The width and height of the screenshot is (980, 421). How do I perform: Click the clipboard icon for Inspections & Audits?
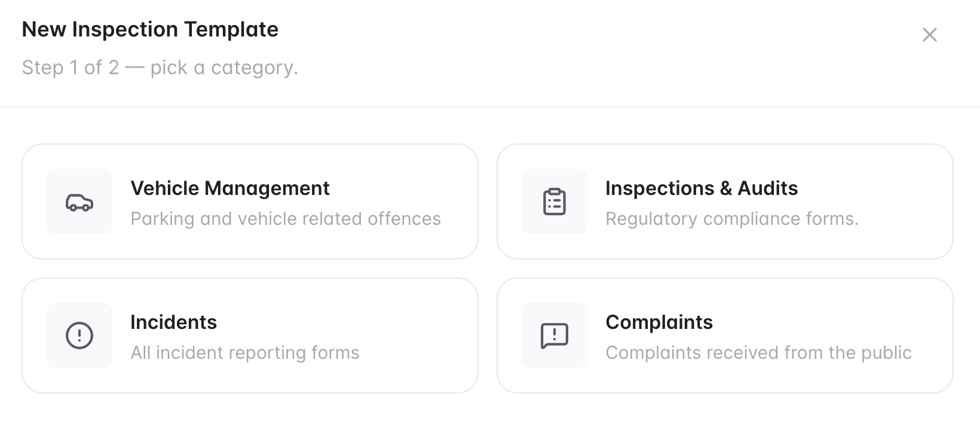[x=555, y=202]
